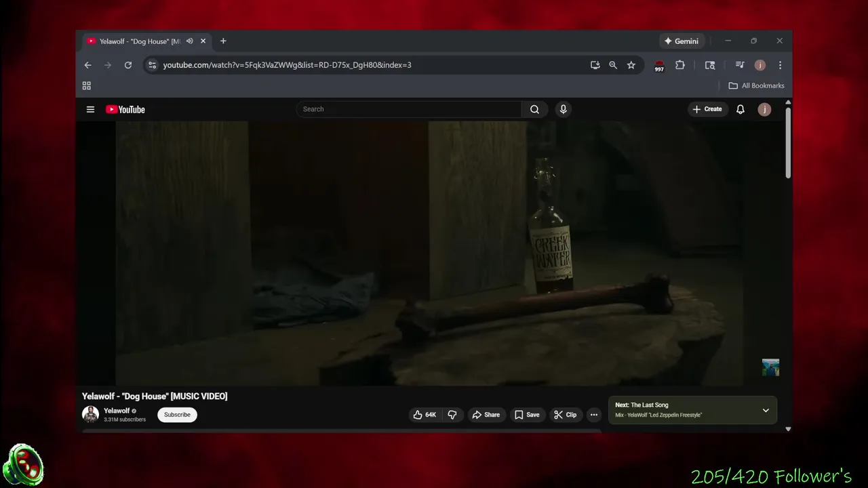This screenshot has height=488, width=868.
Task: Click the video title text
Action: point(155,396)
